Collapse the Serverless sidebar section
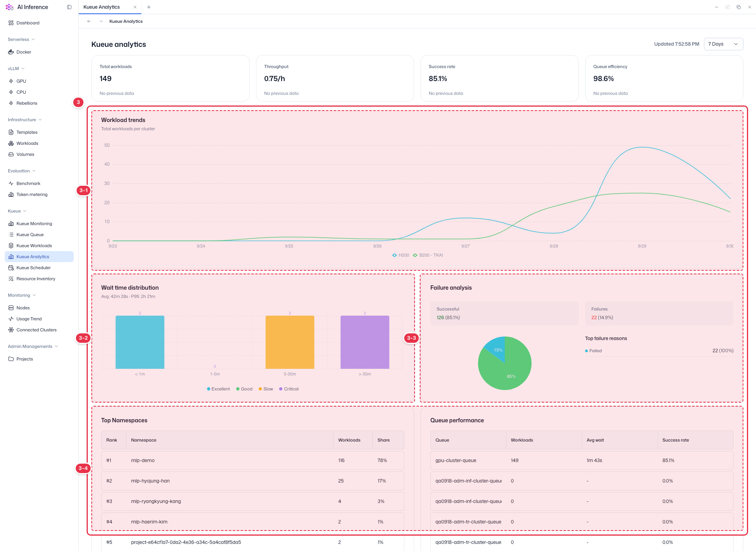756x551 pixels. pyautogui.click(x=21, y=39)
